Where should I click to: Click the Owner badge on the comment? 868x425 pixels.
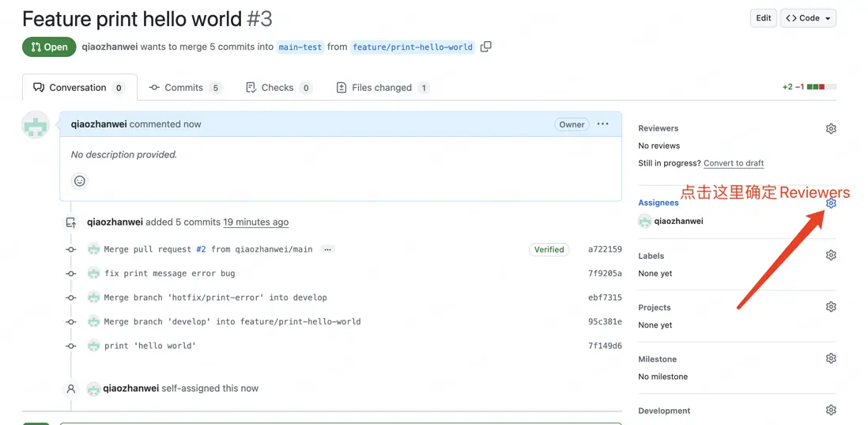tap(572, 125)
